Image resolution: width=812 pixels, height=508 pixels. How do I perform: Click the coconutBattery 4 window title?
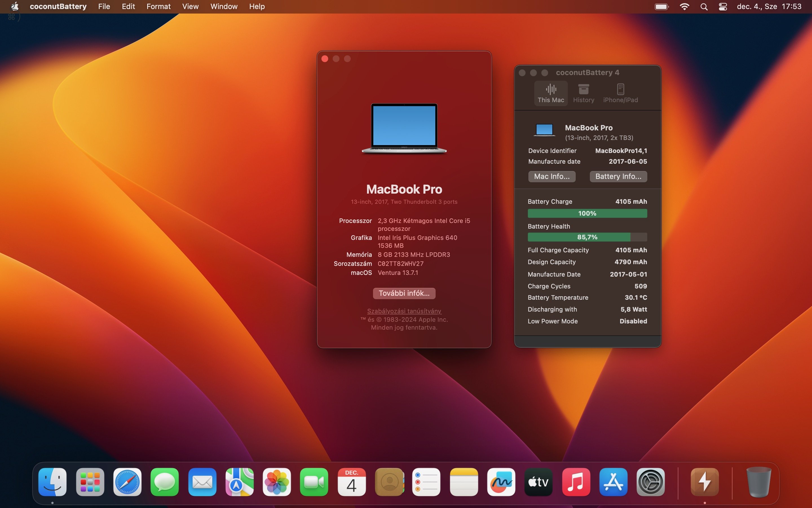[x=588, y=73]
